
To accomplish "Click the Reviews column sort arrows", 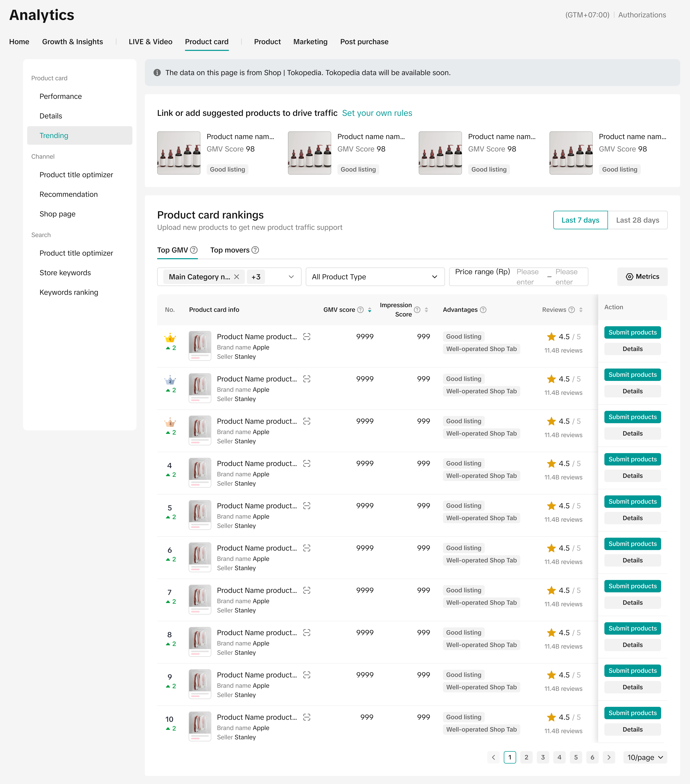I will pos(581,310).
